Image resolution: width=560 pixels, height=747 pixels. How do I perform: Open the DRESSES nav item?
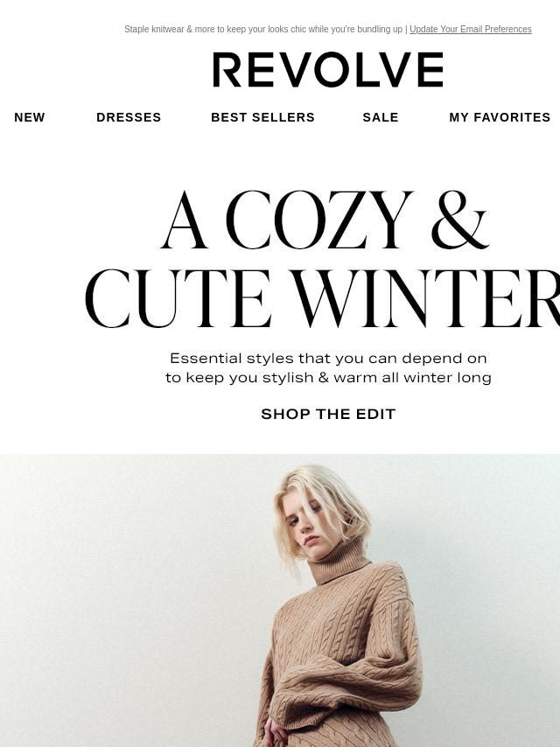point(129,117)
